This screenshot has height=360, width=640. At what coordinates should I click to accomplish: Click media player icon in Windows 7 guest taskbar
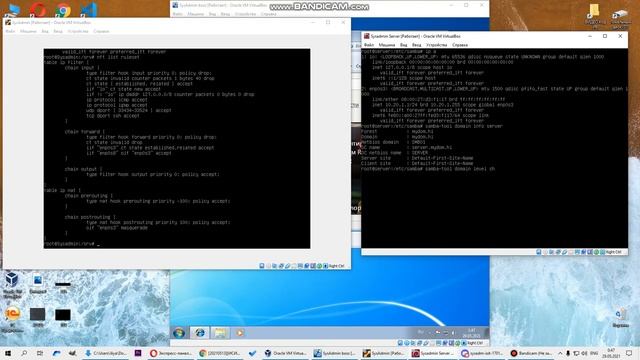pyautogui.click(x=240, y=333)
